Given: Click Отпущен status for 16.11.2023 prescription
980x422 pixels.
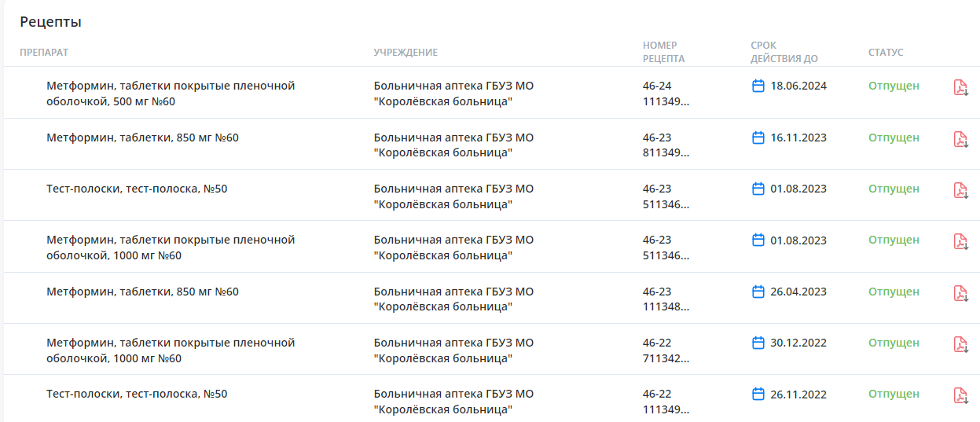Looking at the screenshot, I should 894,138.
